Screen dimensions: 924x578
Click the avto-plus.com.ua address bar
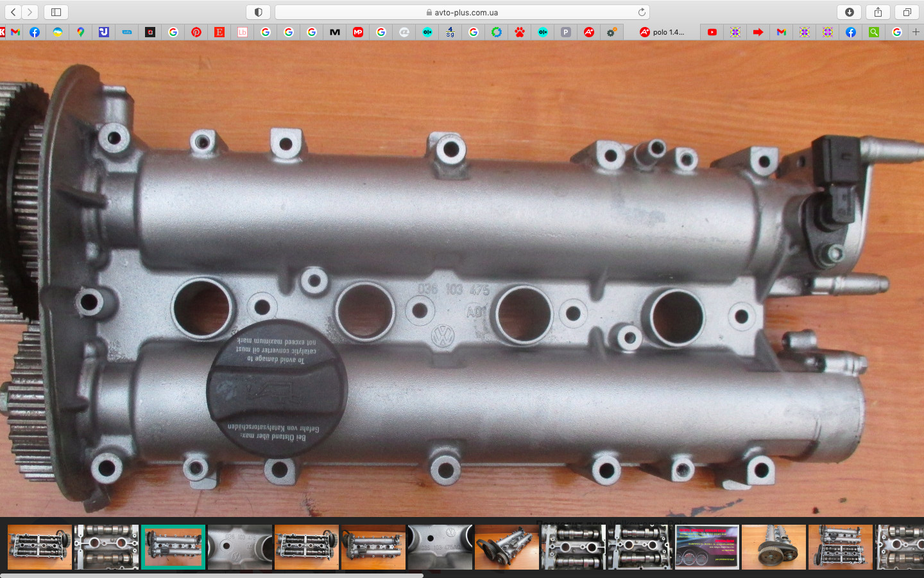[462, 12]
